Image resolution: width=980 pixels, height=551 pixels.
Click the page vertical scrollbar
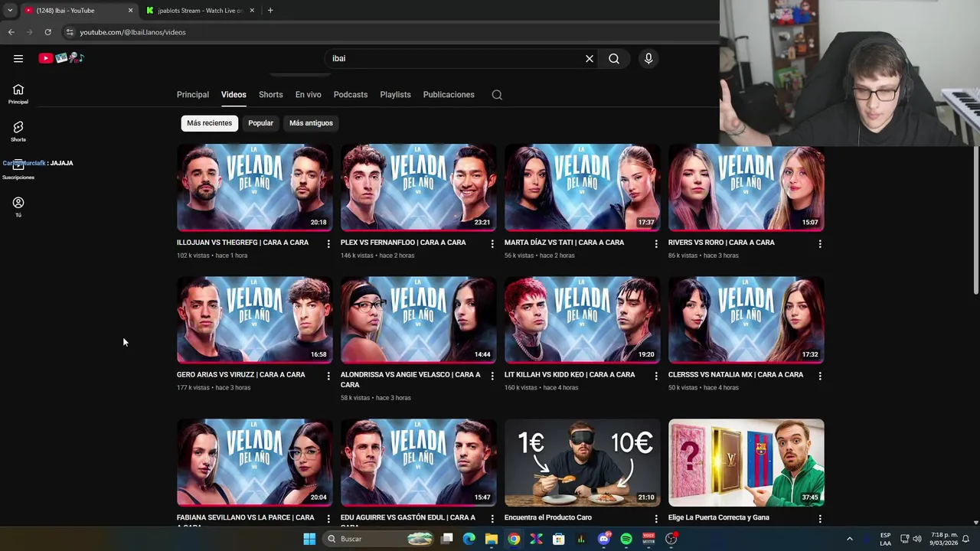click(975, 219)
